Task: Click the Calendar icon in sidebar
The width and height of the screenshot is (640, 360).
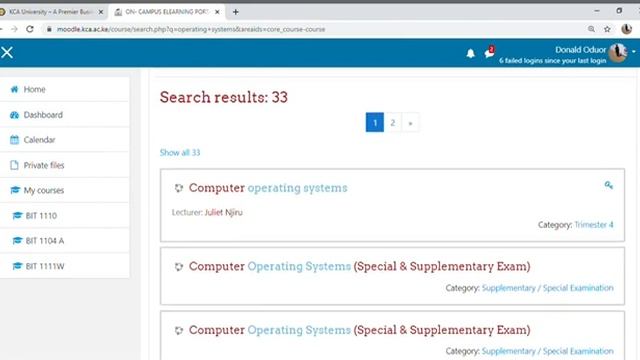Action: click(14, 140)
